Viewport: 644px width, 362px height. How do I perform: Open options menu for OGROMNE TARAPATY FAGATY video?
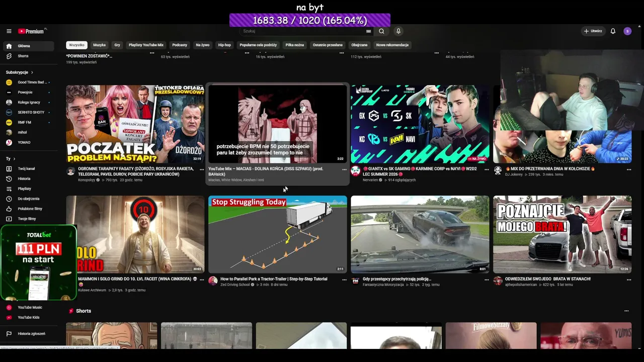(202, 169)
